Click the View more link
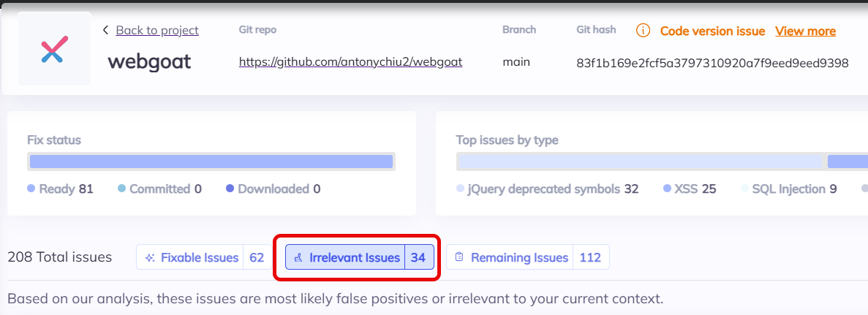This screenshot has width=868, height=315. coord(805,31)
